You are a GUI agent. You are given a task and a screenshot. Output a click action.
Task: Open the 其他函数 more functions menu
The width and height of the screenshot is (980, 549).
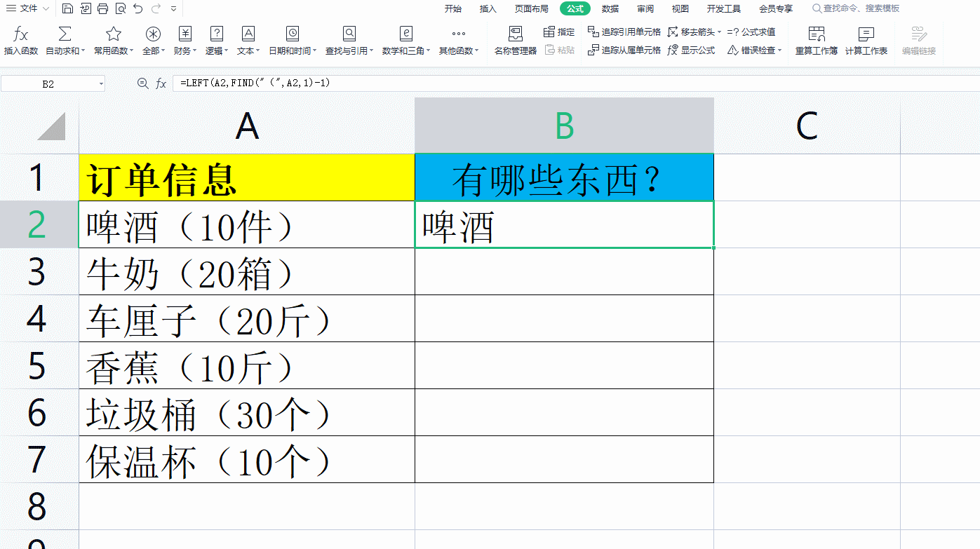pos(459,41)
